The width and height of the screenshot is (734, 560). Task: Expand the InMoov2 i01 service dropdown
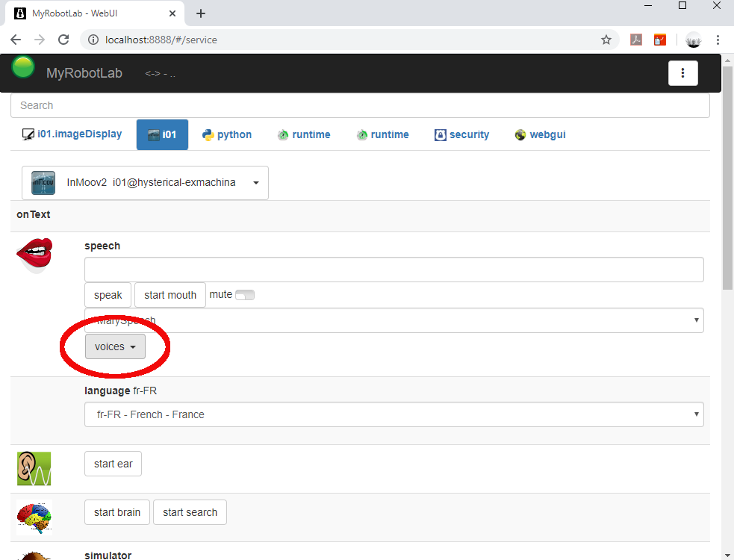tap(145, 183)
